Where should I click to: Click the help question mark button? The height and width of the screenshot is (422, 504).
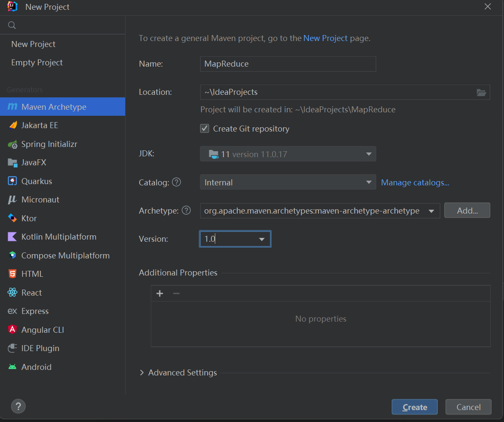click(x=18, y=407)
